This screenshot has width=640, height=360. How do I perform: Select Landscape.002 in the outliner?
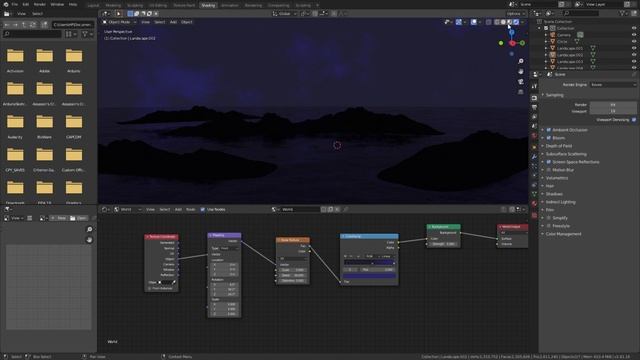(570, 55)
